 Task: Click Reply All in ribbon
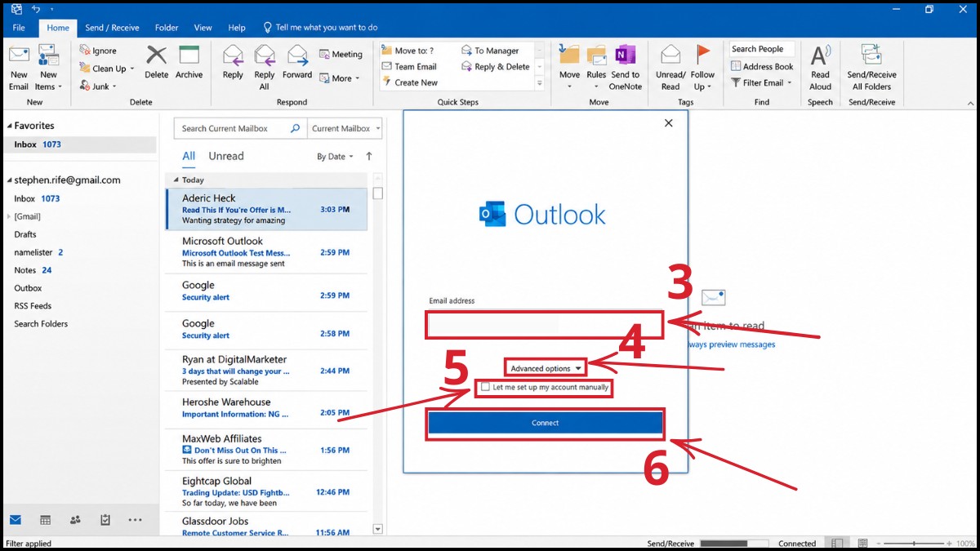(264, 68)
